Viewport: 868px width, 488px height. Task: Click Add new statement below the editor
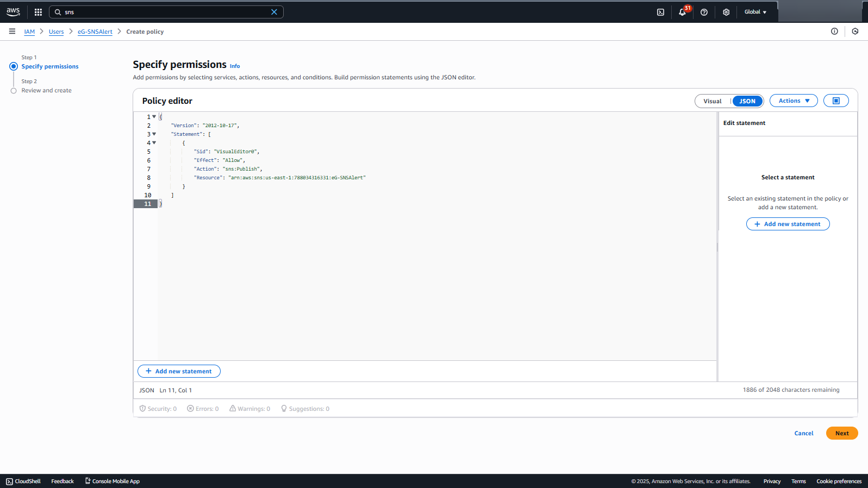click(179, 371)
